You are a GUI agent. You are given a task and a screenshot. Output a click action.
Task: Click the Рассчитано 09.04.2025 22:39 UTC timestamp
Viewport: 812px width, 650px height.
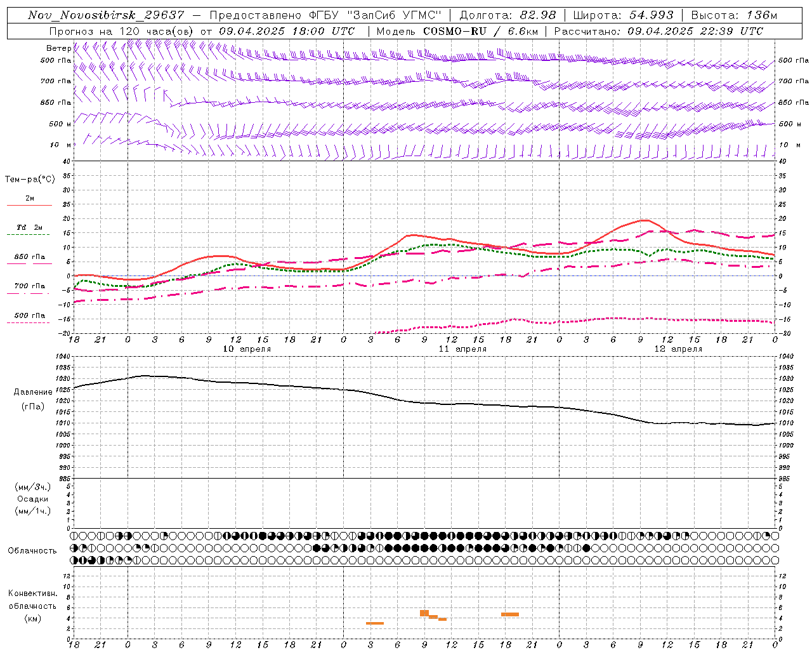[x=658, y=31]
